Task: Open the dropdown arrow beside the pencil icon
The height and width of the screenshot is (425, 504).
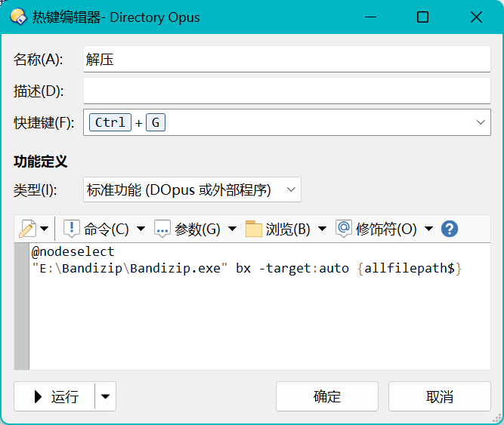Action: pos(45,229)
